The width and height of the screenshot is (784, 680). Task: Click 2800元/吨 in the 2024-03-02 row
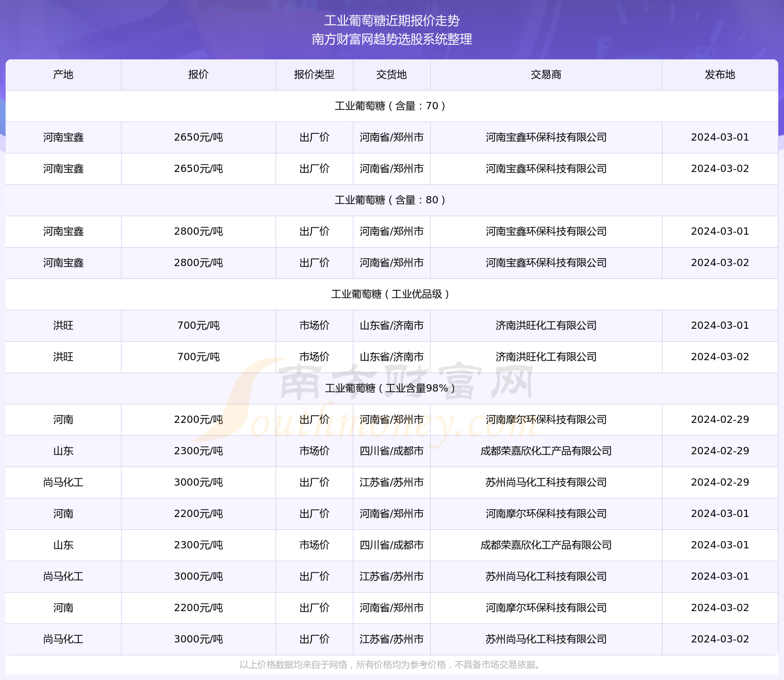[198, 263]
